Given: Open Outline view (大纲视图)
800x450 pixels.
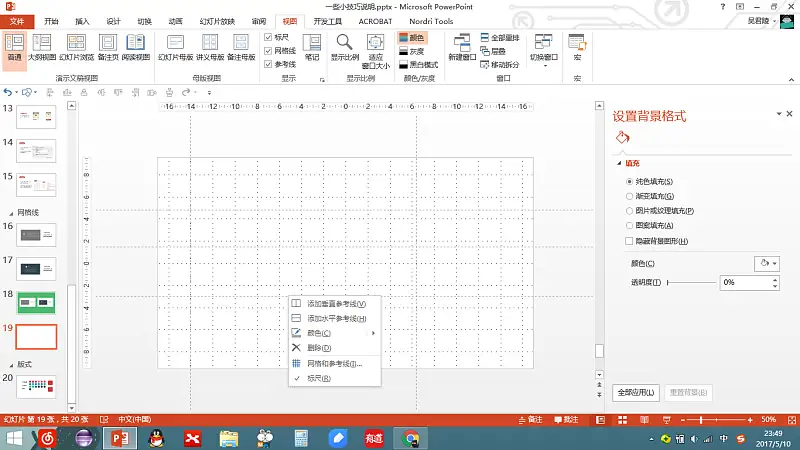Looking at the screenshot, I should click(42, 47).
